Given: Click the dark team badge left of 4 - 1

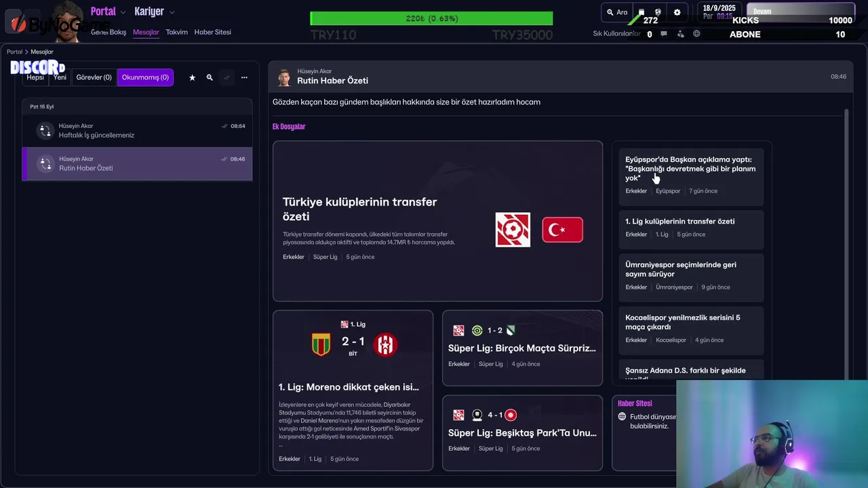Looking at the screenshot, I should (477, 415).
